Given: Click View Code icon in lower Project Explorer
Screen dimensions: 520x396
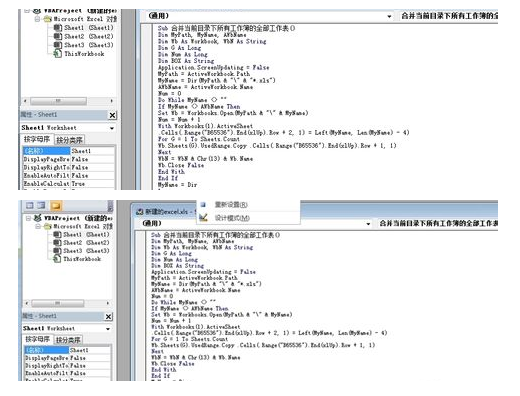Looking at the screenshot, I should coord(30,206).
